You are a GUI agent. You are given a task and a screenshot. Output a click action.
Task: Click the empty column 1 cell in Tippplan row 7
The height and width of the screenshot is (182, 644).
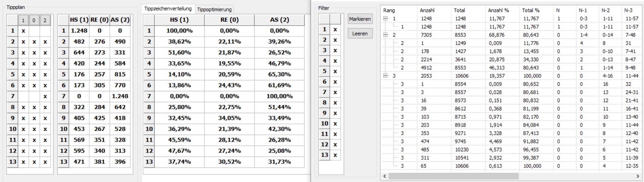pyautogui.click(x=23, y=96)
